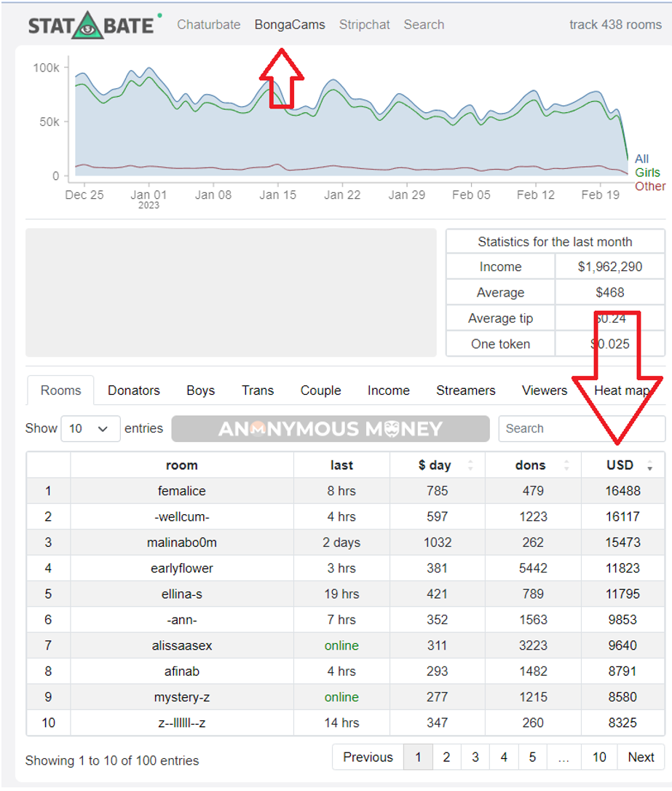The width and height of the screenshot is (672, 791).
Task: Open the Stripchat stats page
Action: pyautogui.click(x=365, y=25)
